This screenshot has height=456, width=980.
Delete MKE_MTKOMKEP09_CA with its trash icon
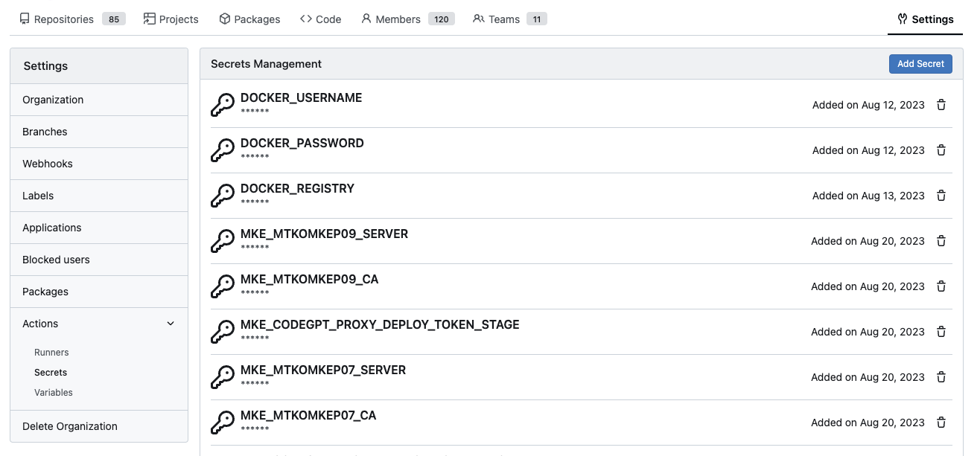tap(941, 286)
